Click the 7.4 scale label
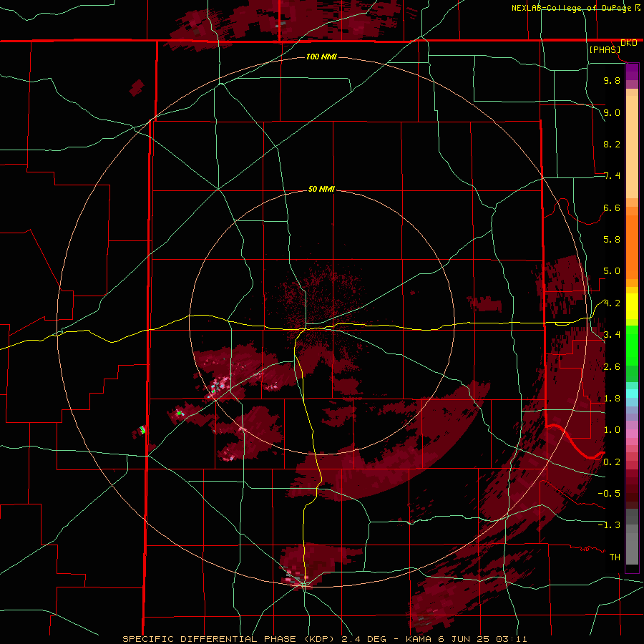644x644 pixels. (612, 176)
